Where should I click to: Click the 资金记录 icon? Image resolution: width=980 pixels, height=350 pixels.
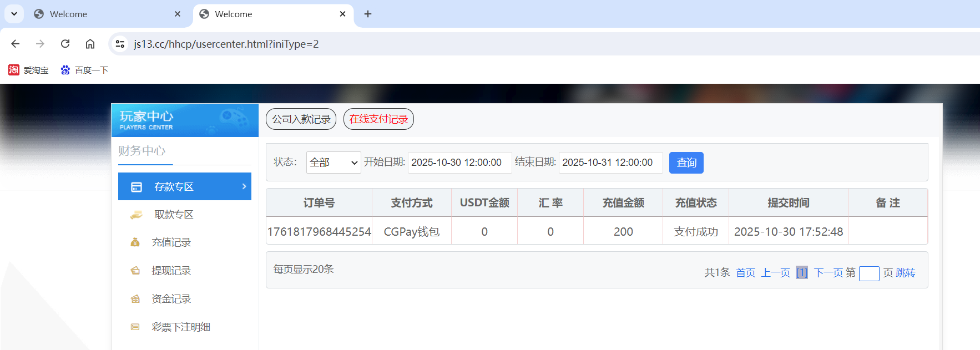(135, 299)
